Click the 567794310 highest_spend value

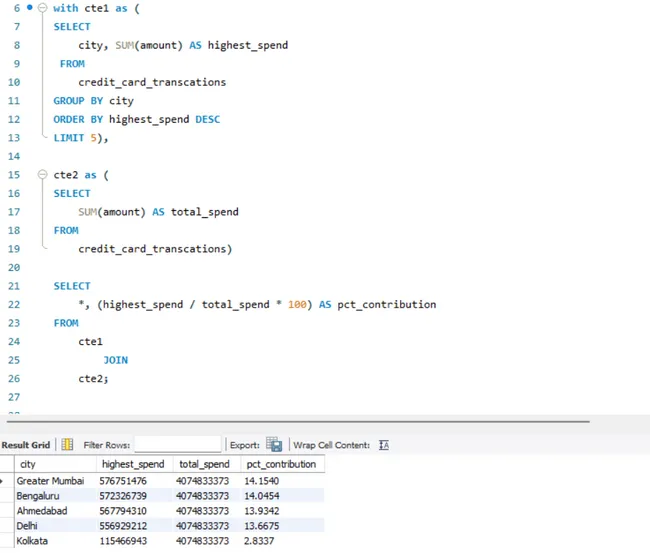coord(123,511)
